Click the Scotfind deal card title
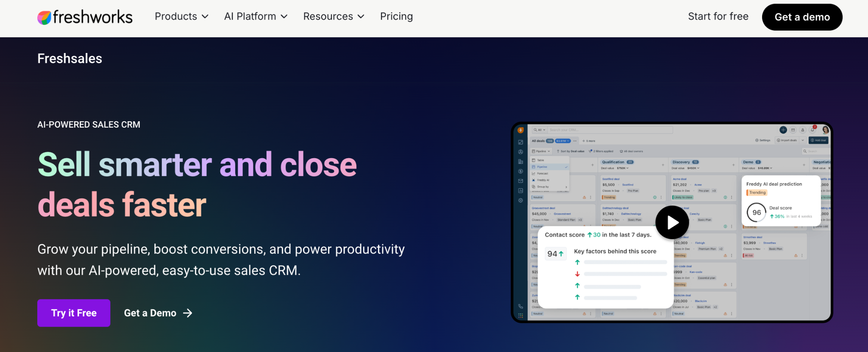 pyautogui.click(x=611, y=179)
